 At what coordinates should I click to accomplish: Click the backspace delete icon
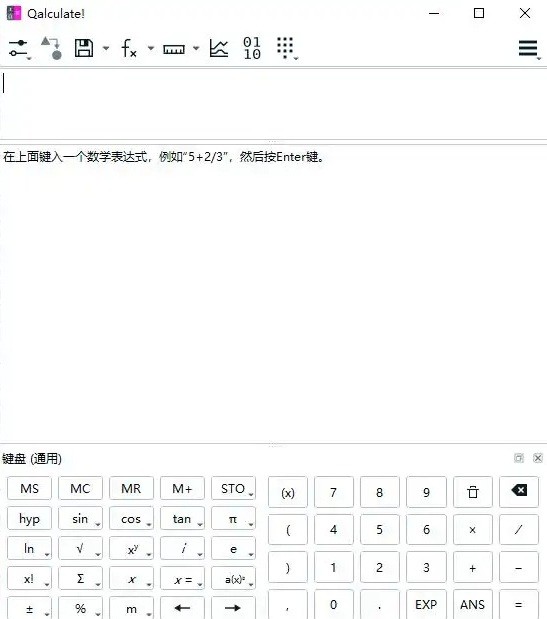point(519,491)
